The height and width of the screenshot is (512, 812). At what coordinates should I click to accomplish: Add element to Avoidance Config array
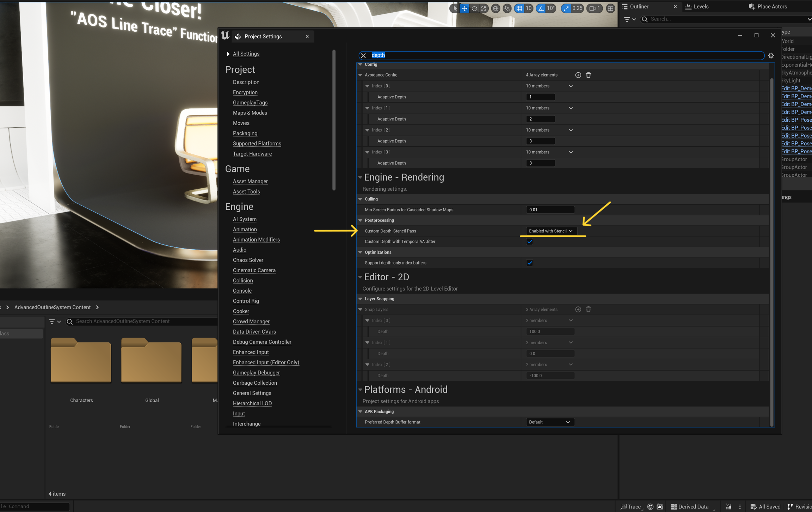point(578,75)
